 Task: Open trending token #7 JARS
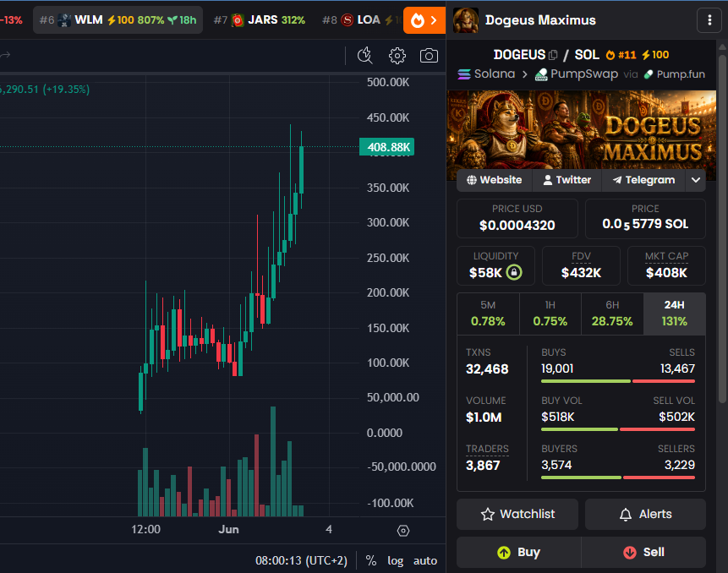point(260,20)
